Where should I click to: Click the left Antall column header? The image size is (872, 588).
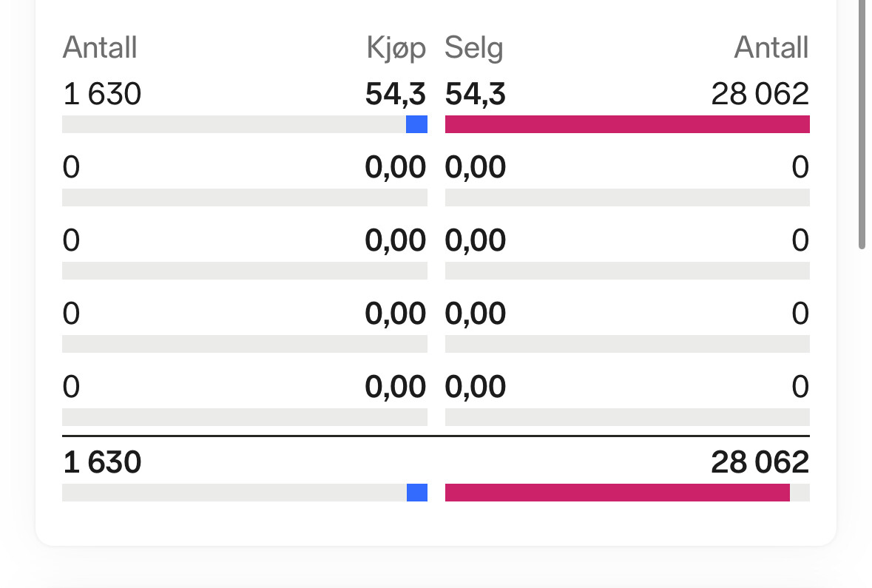100,47
